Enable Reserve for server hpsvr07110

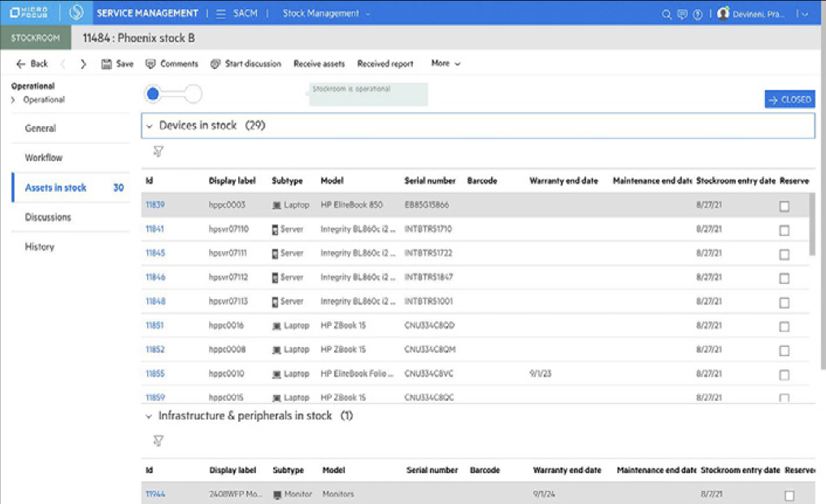pos(785,228)
